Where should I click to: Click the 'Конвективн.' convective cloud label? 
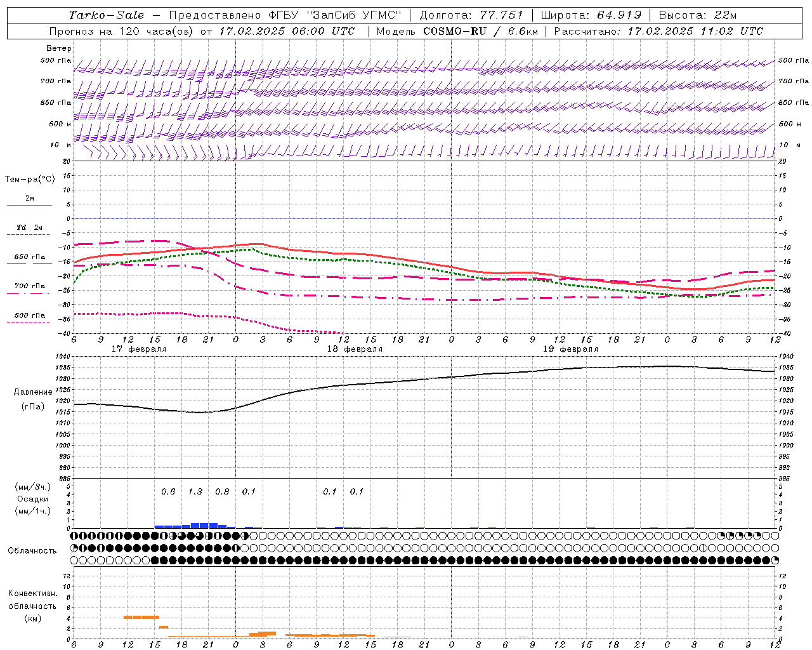tap(32, 594)
